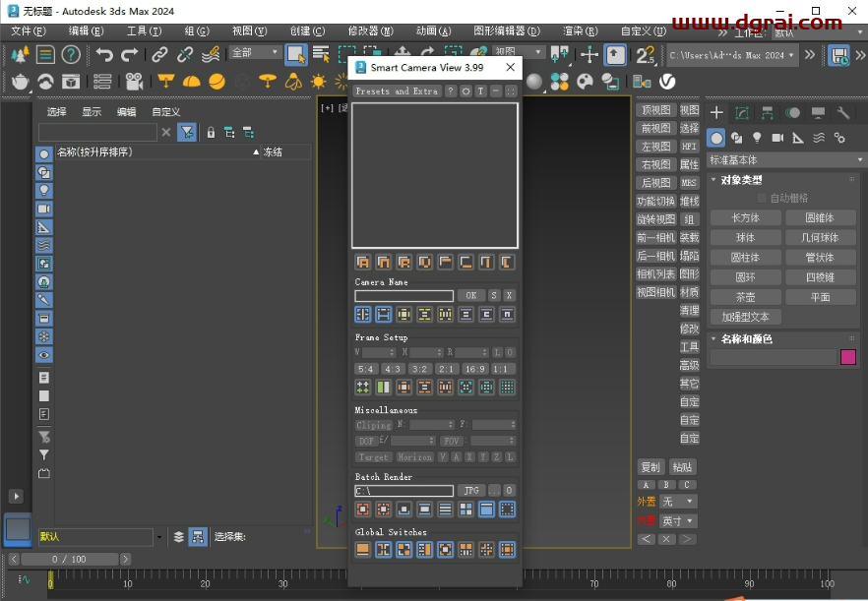Activate the Select and Link chain tool
This screenshot has width=868, height=601.
(x=159, y=54)
